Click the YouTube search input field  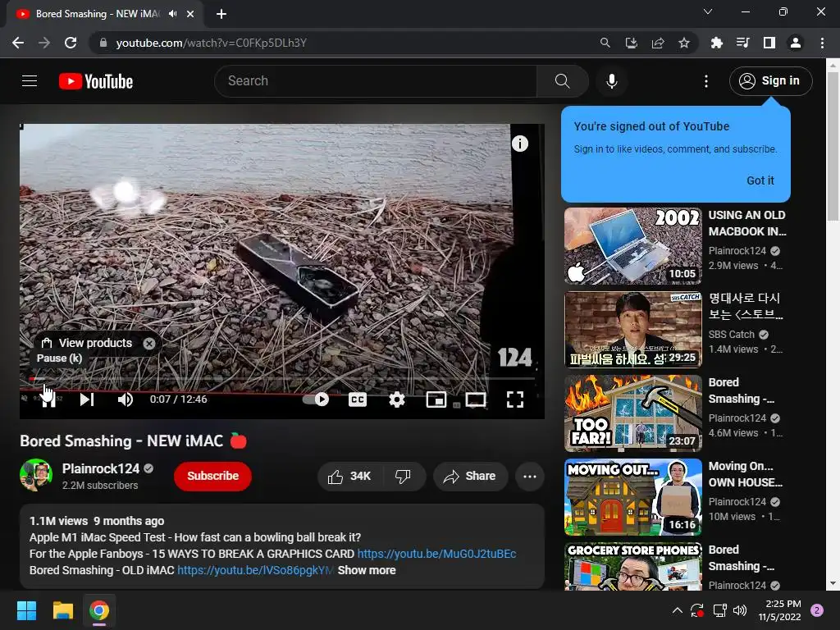click(376, 81)
